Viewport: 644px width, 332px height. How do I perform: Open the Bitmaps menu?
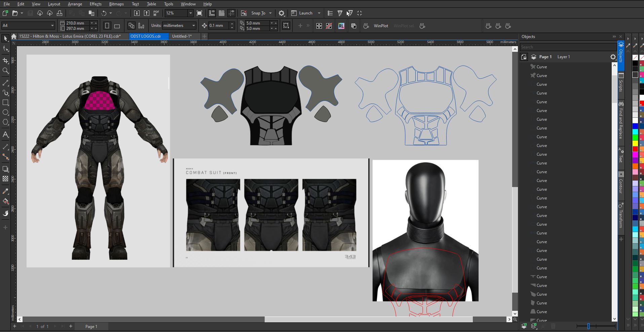(x=116, y=4)
